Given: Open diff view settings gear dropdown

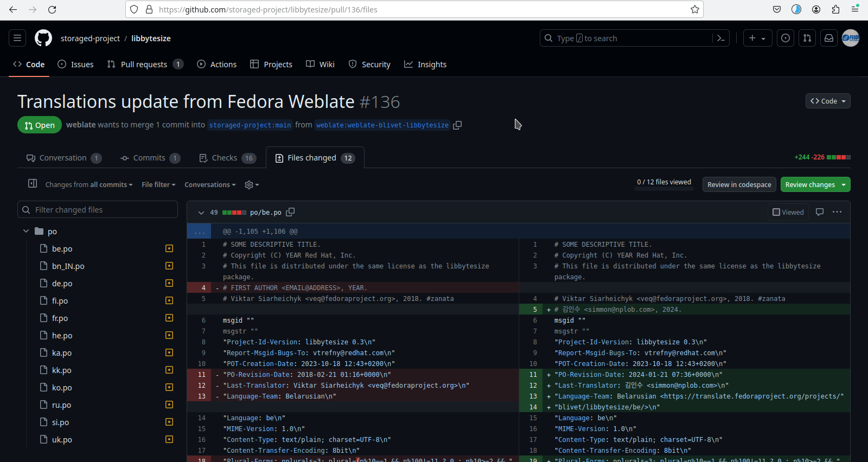Looking at the screenshot, I should point(252,185).
